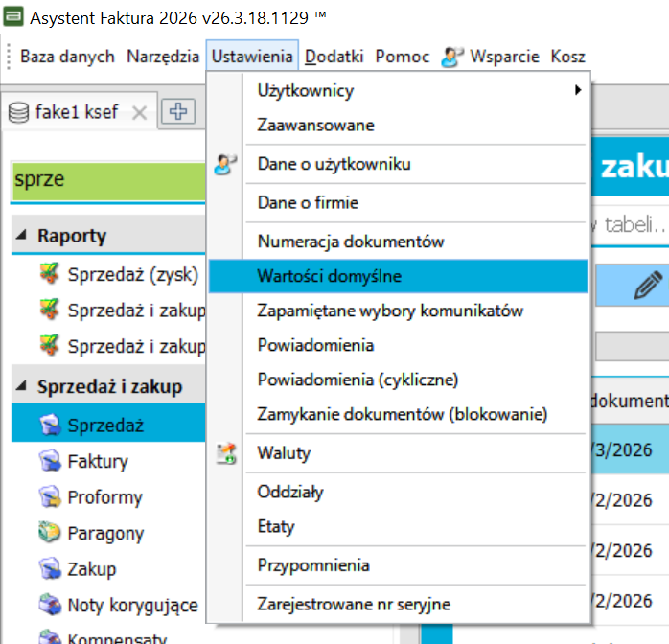This screenshot has height=644, width=669.
Task: Click the Wsparcie support icon
Action: click(x=452, y=57)
